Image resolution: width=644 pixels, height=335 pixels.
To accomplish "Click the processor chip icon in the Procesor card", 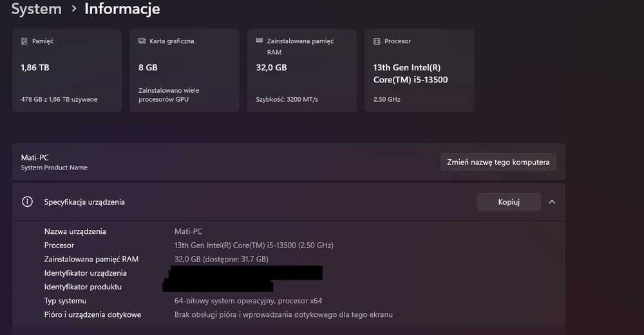I will tap(377, 41).
